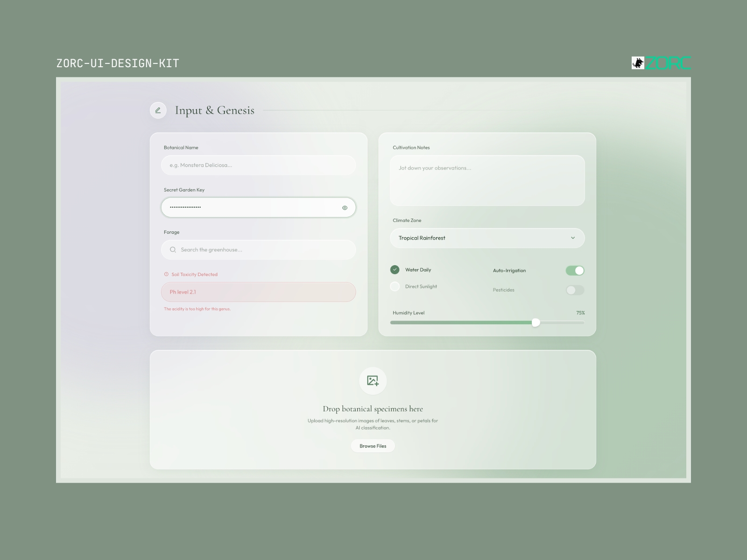Viewport: 747px width, 560px height.
Task: Click the ZORC logo at top right
Action: click(661, 63)
